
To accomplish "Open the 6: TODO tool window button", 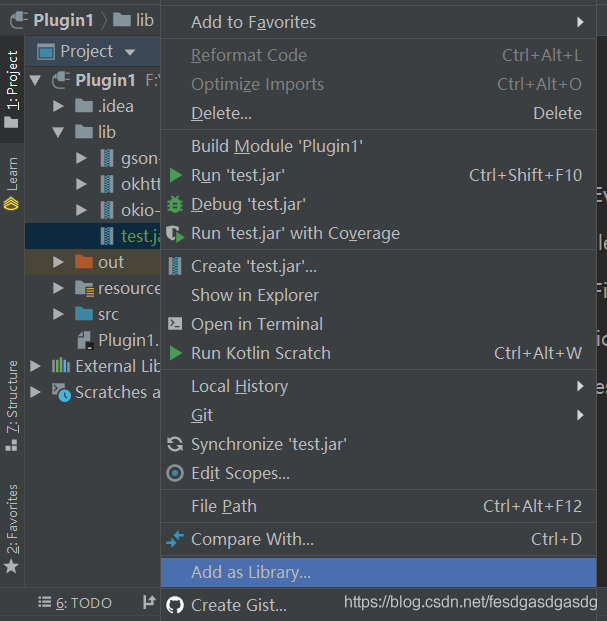I will (x=75, y=603).
